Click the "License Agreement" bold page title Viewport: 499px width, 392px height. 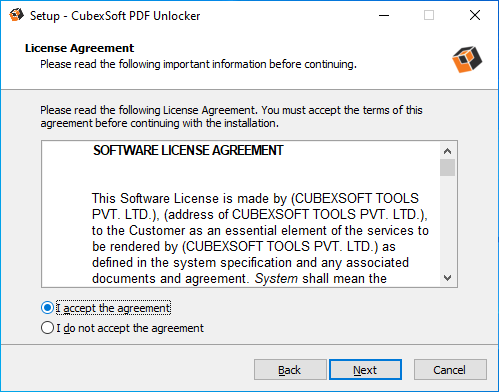(79, 48)
